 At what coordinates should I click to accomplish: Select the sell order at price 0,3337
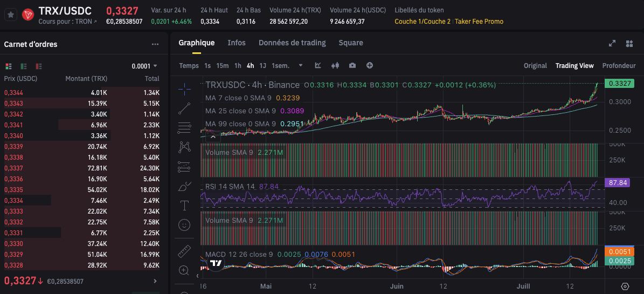pos(82,168)
